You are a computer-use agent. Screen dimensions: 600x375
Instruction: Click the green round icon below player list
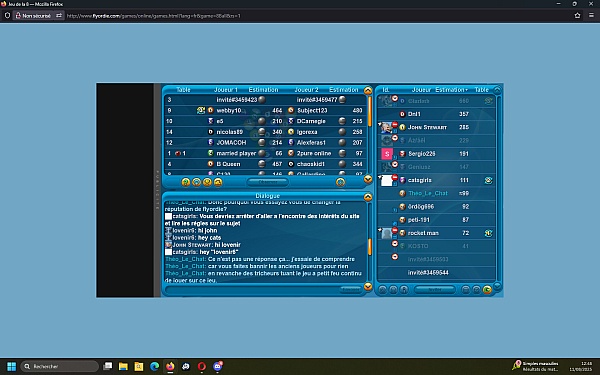click(487, 290)
